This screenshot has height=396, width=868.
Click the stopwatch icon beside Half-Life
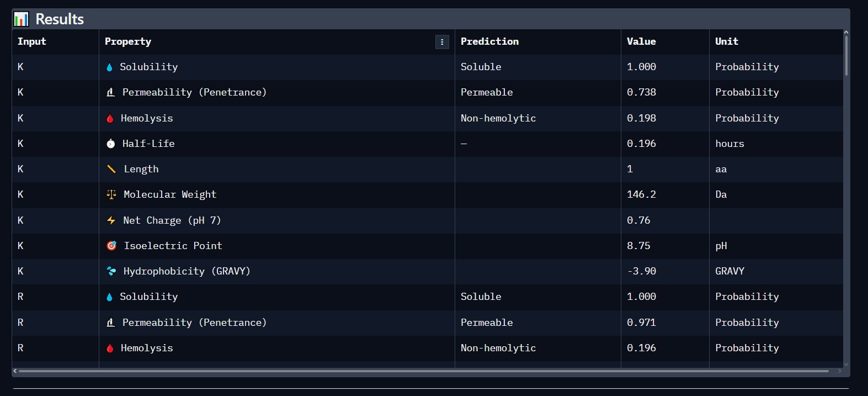coord(111,144)
